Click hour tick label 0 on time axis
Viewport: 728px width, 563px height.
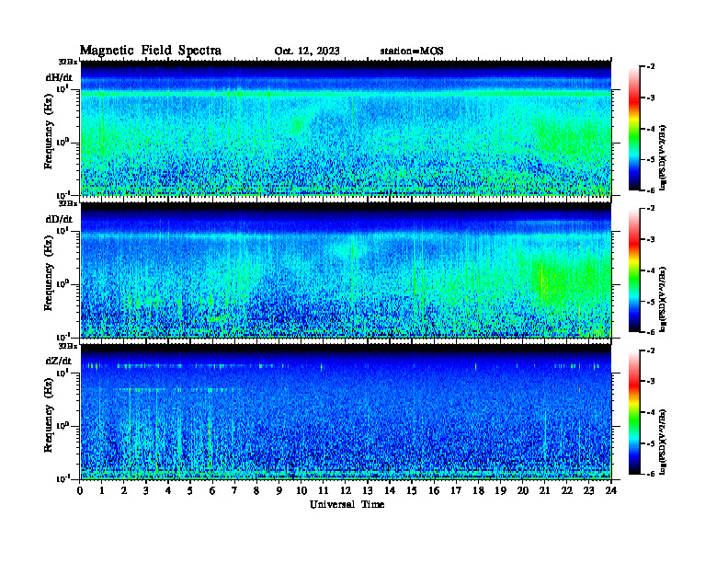pos(80,491)
